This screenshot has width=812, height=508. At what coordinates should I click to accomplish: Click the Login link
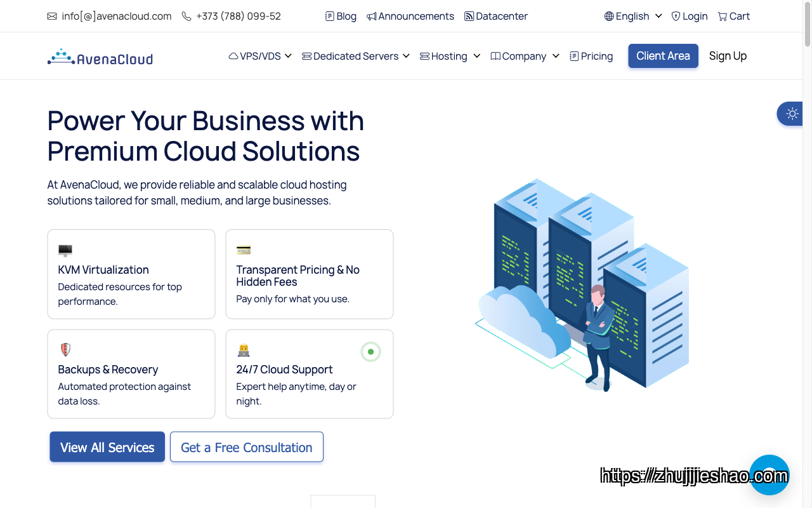(695, 17)
